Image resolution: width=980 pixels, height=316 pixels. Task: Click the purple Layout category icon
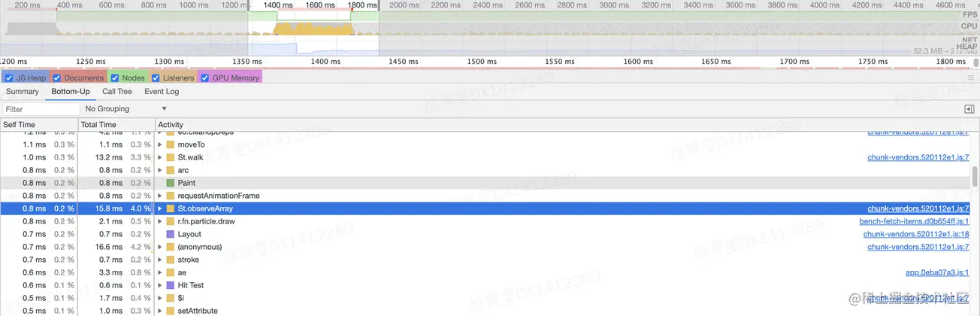coord(171,234)
